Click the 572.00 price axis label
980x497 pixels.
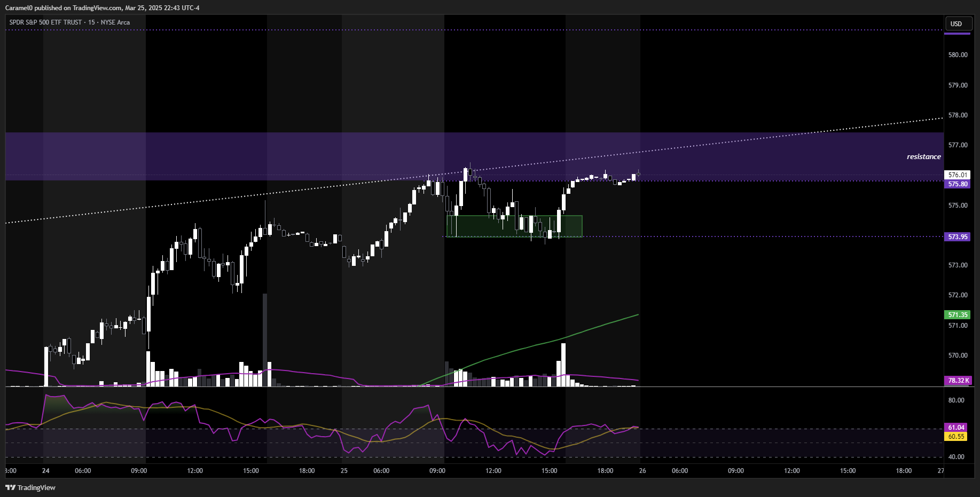[x=958, y=295]
